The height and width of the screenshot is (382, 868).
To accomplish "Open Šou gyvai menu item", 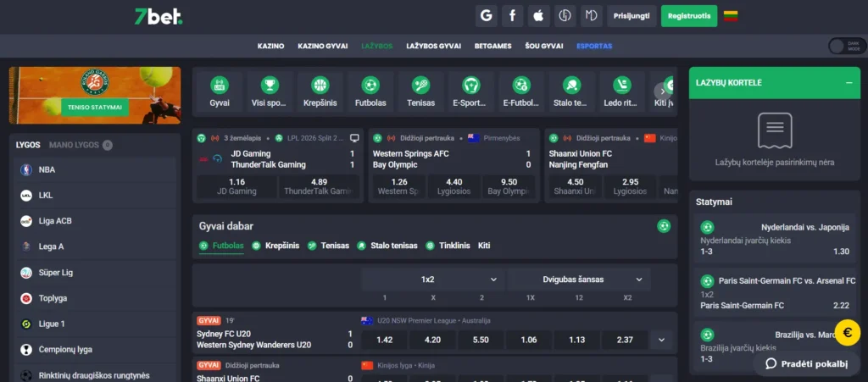I will pyautogui.click(x=544, y=46).
